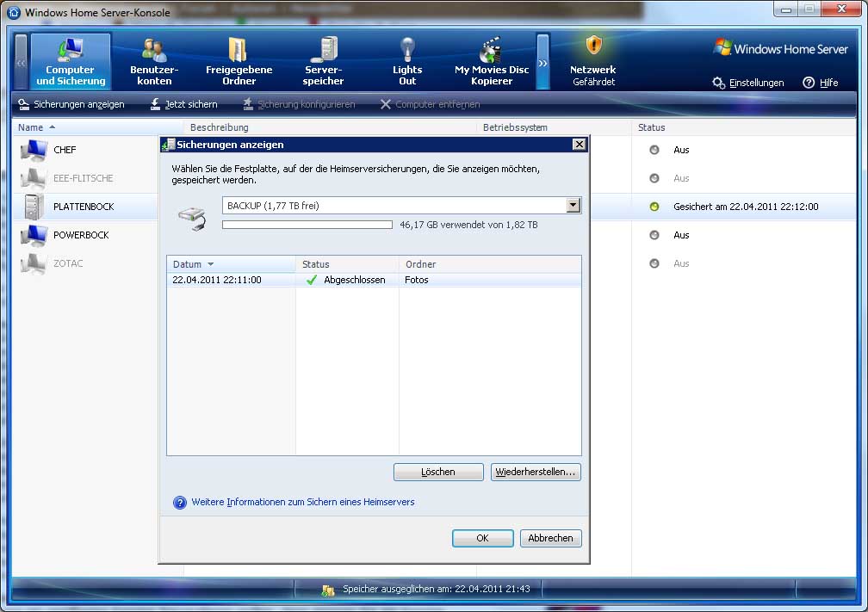Click Computer entfernen toolbar item
This screenshot has width=868, height=612.
[x=431, y=104]
